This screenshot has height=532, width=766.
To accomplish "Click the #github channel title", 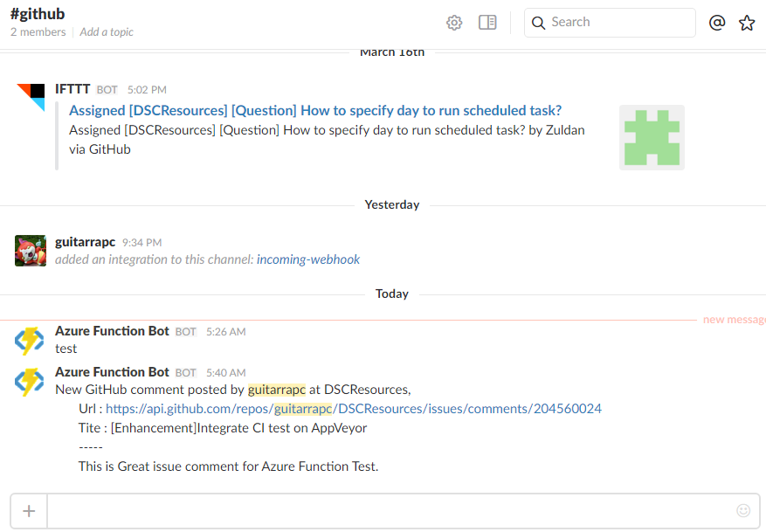I will [38, 14].
